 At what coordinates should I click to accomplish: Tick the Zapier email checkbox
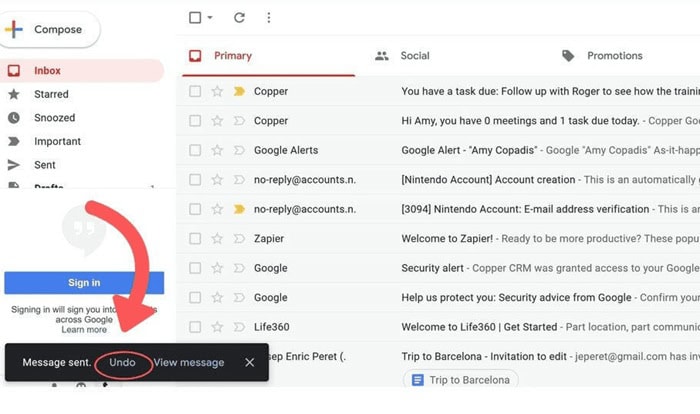(195, 239)
